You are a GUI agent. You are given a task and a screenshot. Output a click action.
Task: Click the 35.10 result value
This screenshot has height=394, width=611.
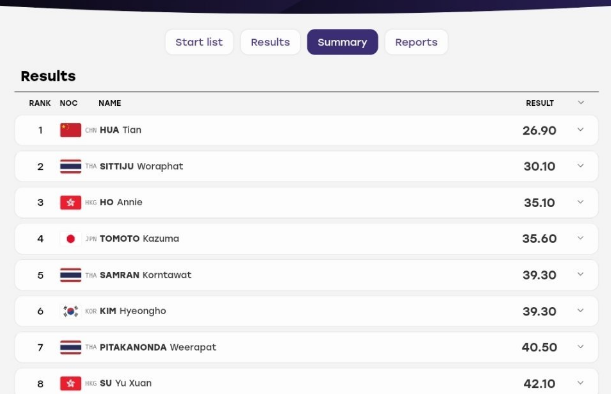tap(539, 203)
